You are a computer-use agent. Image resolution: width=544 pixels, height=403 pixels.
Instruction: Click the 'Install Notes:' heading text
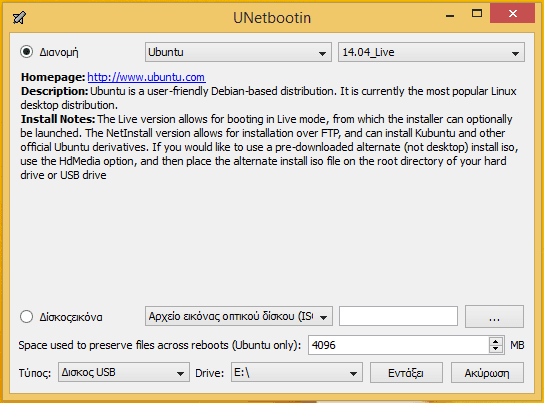pos(58,119)
